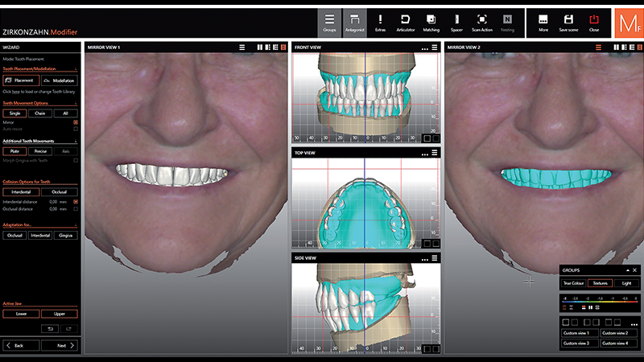The image size is (644, 362).
Task: Toggle the Interdental distance checkbox
Action: pos(76,202)
